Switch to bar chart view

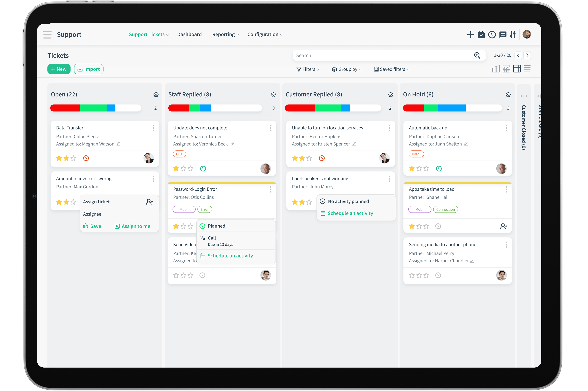pos(496,69)
